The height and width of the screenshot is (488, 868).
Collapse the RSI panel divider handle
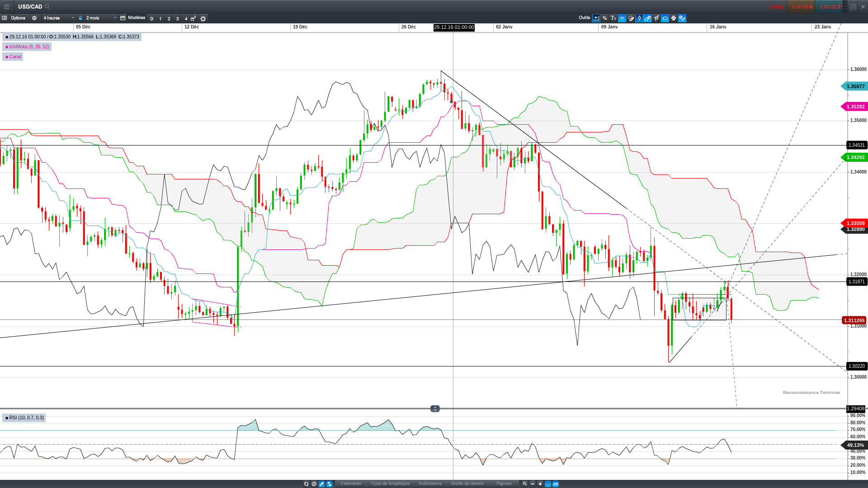[x=435, y=408]
